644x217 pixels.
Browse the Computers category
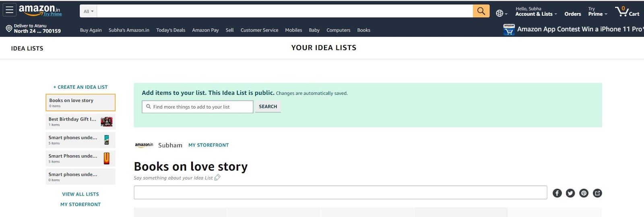coord(338,30)
